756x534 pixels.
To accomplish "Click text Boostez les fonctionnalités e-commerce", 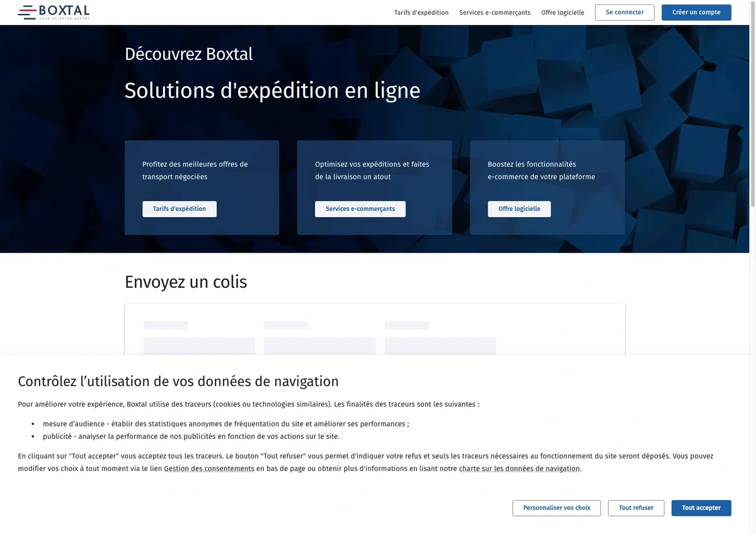I will (541, 171).
